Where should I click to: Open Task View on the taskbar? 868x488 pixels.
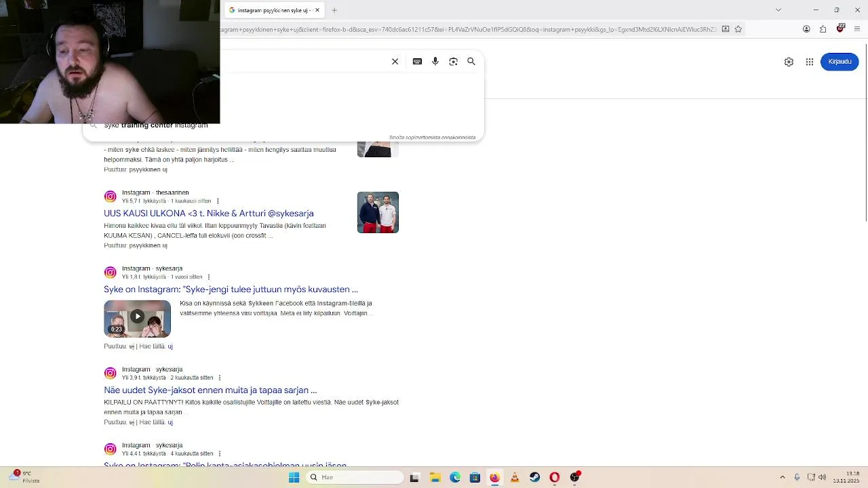(x=414, y=477)
